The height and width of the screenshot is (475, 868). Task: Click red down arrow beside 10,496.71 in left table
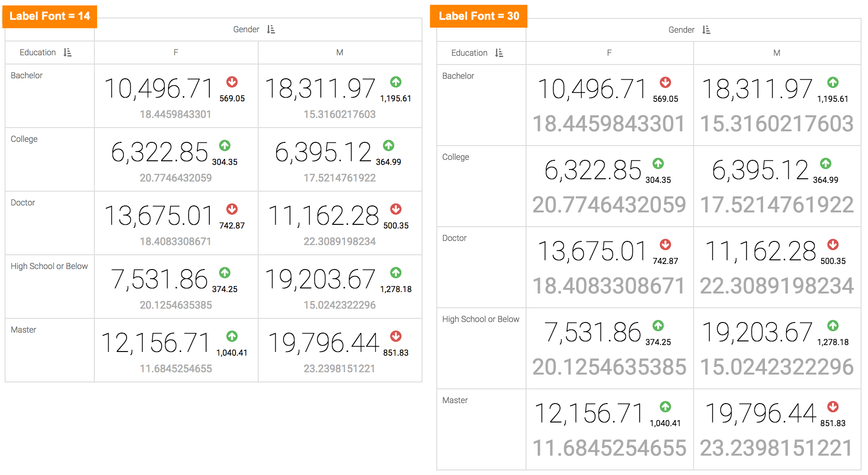(232, 82)
